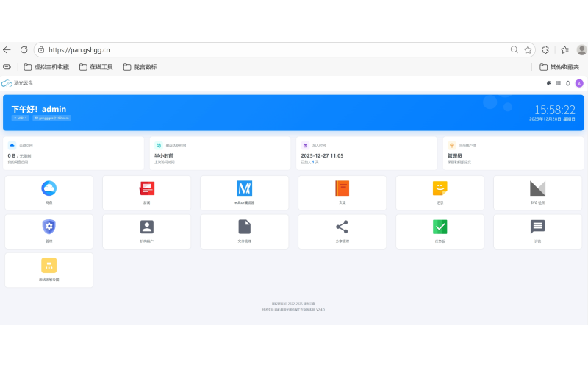Reload the page with browser refresh button
This screenshot has height=368, width=588.
pyautogui.click(x=24, y=50)
